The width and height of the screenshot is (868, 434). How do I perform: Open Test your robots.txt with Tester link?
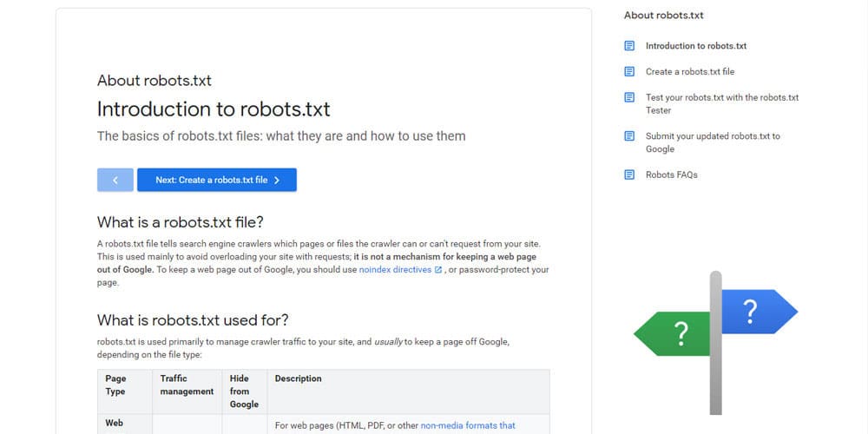tap(722, 104)
